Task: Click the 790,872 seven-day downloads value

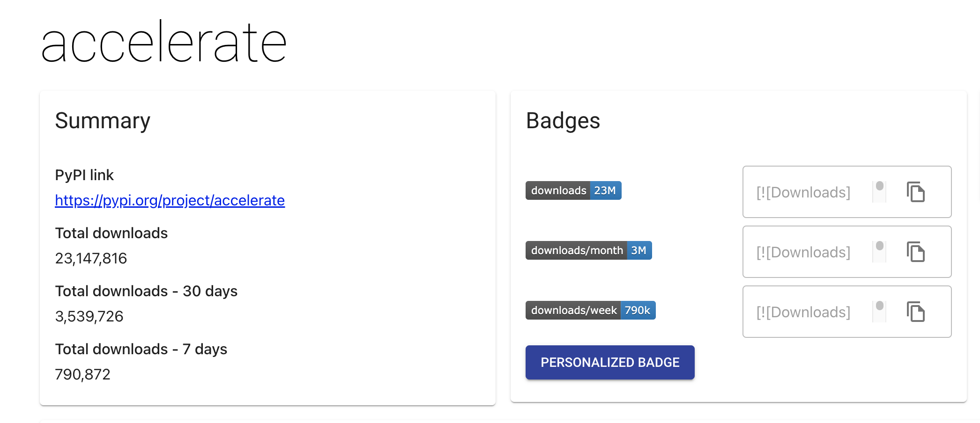Action: pos(82,374)
